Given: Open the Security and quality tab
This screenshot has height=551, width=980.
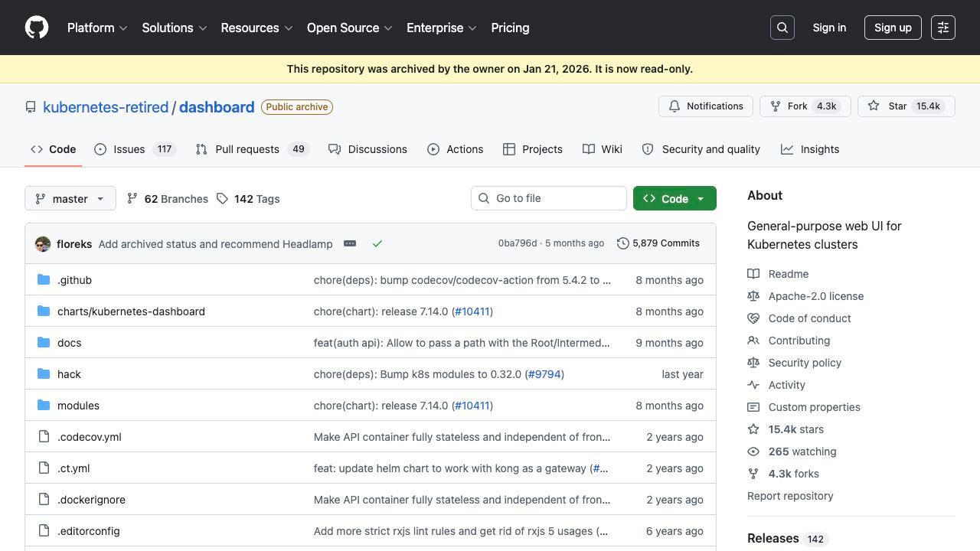Looking at the screenshot, I should (701, 149).
